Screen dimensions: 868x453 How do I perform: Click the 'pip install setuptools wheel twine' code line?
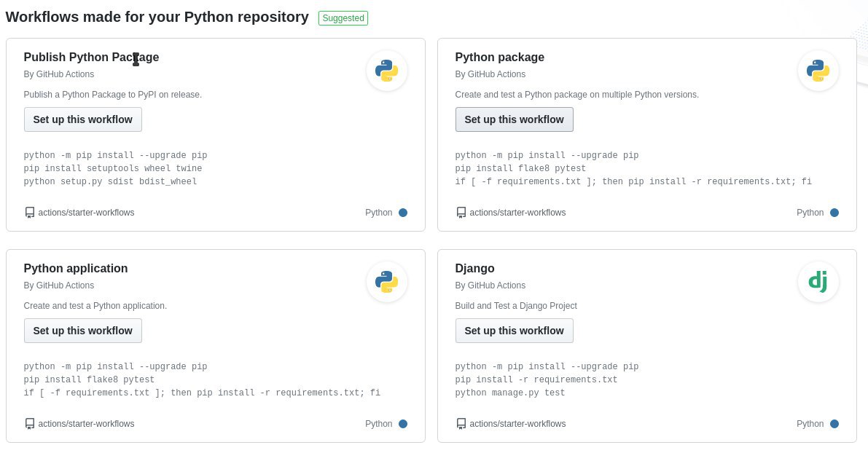coord(113,168)
